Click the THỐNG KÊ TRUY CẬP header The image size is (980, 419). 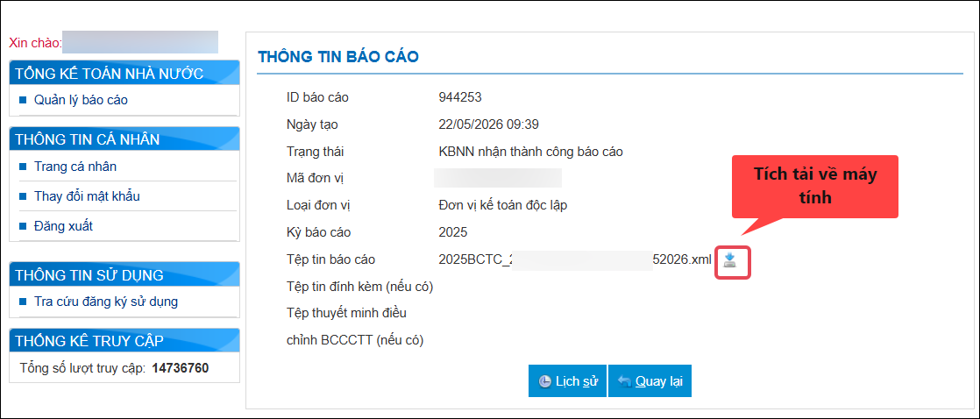coord(125,340)
